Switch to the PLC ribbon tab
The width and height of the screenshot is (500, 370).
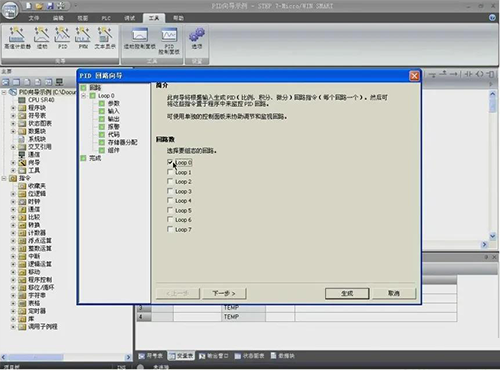click(106, 18)
